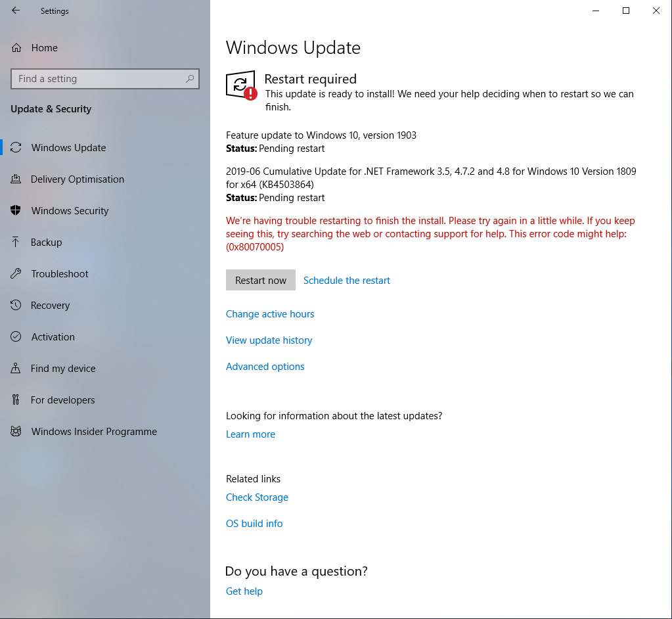This screenshot has height=619, width=672.
Task: Click the Related links label
Action: point(254,479)
